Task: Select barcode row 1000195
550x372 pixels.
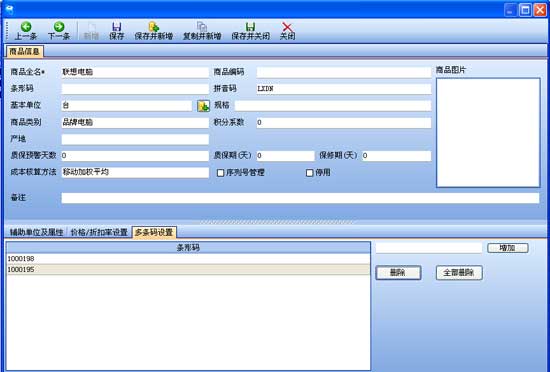Action: 188,270
